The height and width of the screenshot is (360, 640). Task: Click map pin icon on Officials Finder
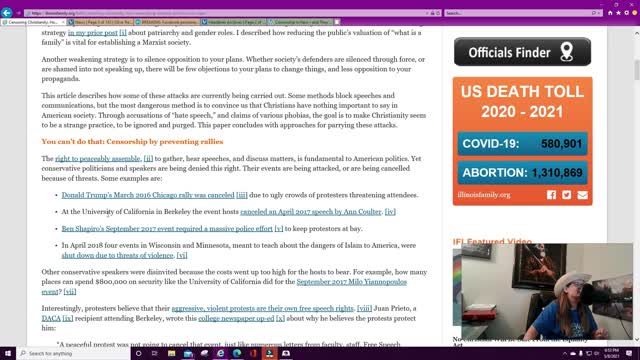pos(567,52)
